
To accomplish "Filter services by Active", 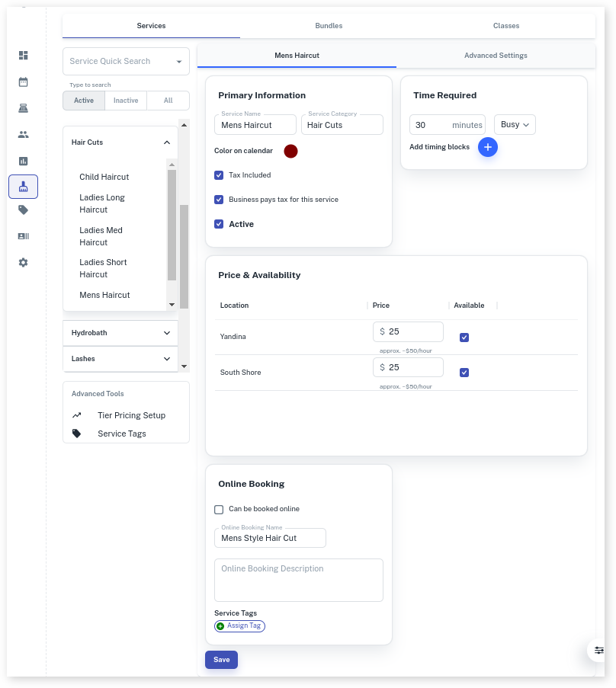I will (84, 101).
